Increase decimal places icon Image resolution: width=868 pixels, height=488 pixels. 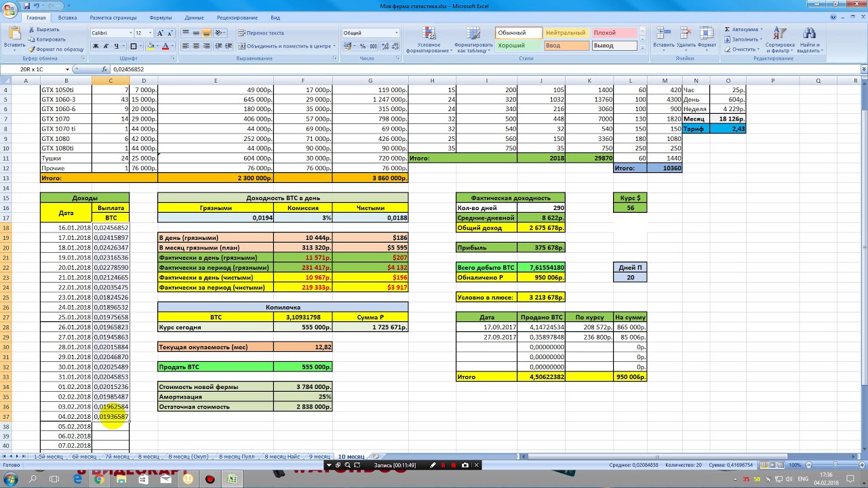tap(385, 46)
